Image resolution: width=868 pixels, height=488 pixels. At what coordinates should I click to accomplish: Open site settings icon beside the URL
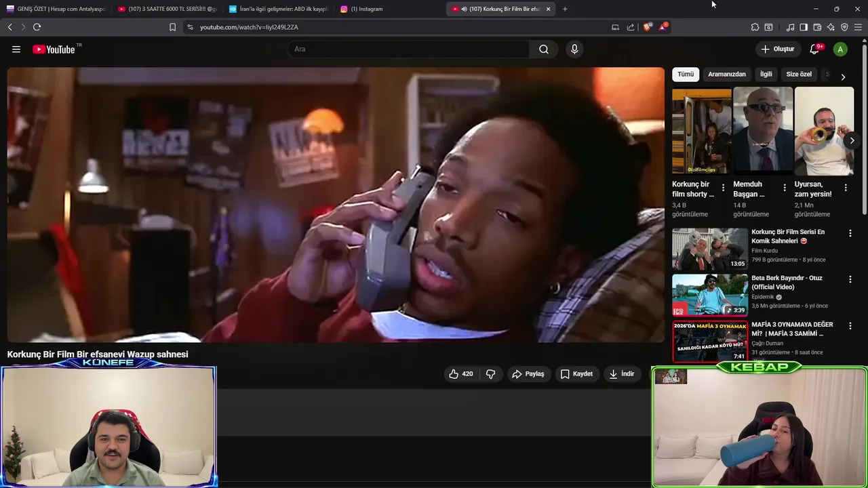click(190, 27)
